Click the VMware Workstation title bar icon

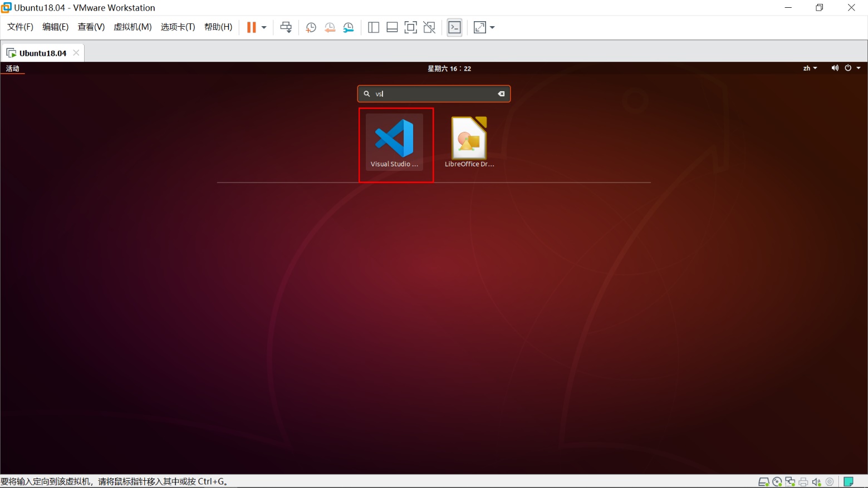point(7,8)
